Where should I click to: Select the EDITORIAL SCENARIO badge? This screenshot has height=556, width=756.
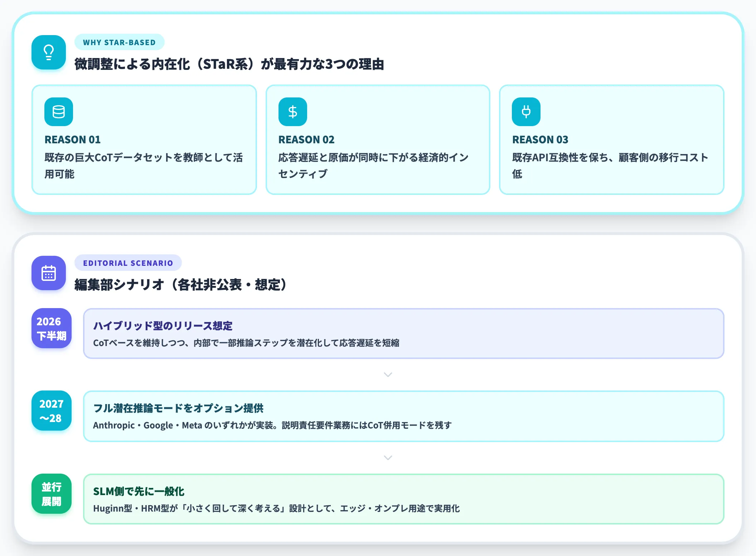click(128, 263)
